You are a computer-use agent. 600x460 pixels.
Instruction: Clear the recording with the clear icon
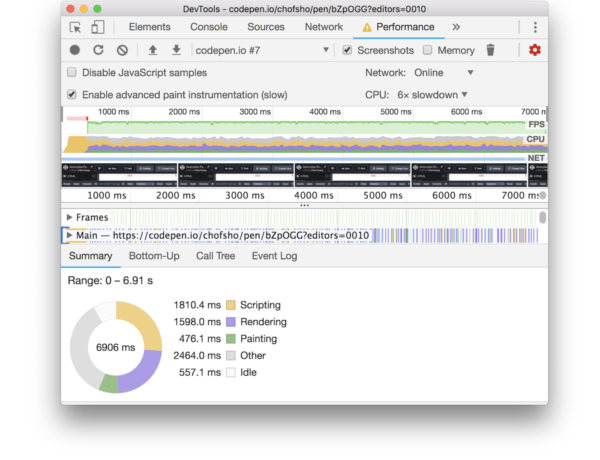click(x=122, y=50)
